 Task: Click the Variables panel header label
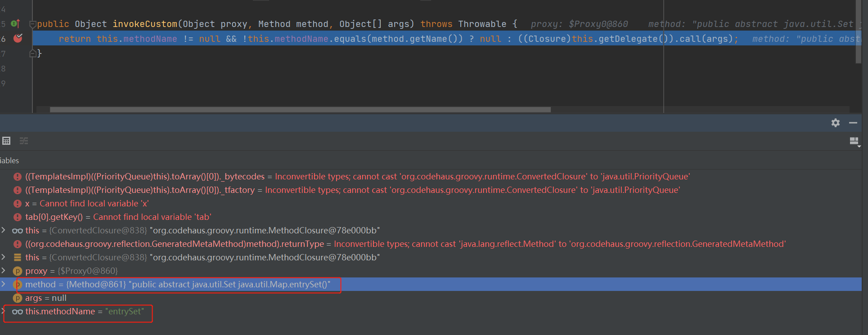(9, 161)
